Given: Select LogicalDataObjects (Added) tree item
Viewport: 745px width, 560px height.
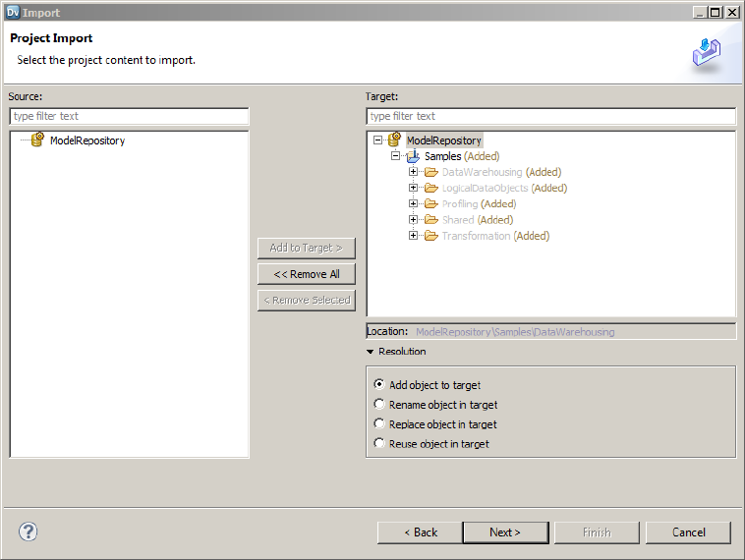Looking at the screenshot, I should pyautogui.click(x=504, y=188).
